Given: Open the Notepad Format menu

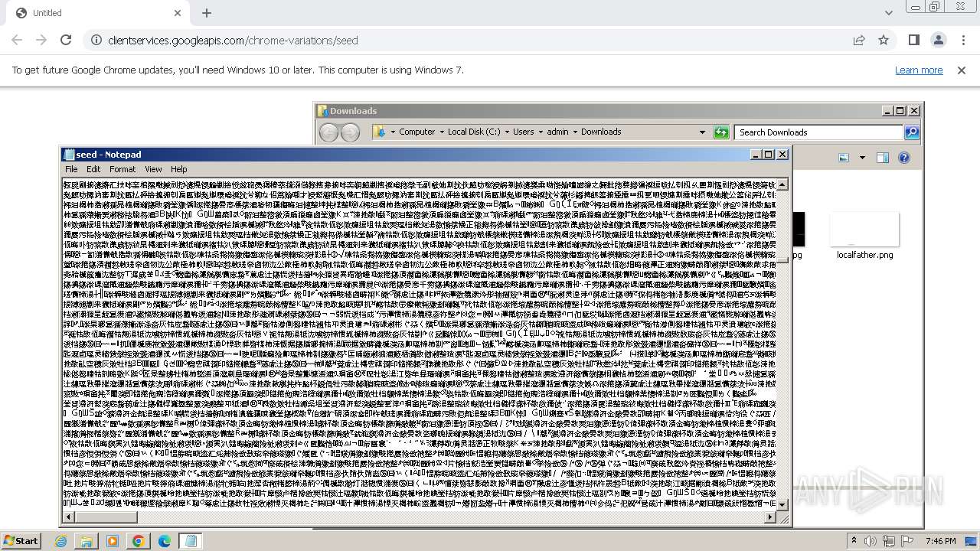Looking at the screenshot, I should click(122, 169).
